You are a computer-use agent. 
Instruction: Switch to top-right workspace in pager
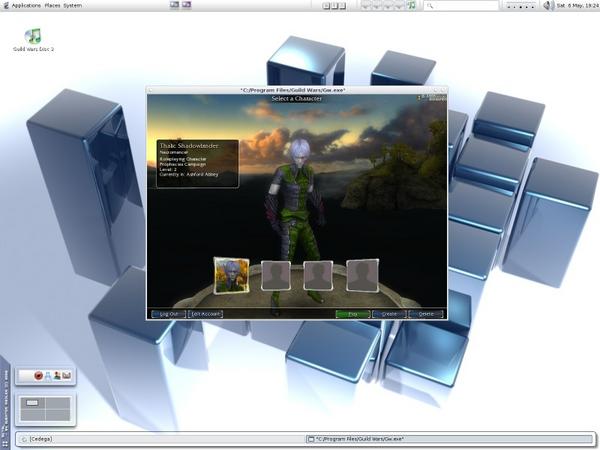tap(58, 403)
